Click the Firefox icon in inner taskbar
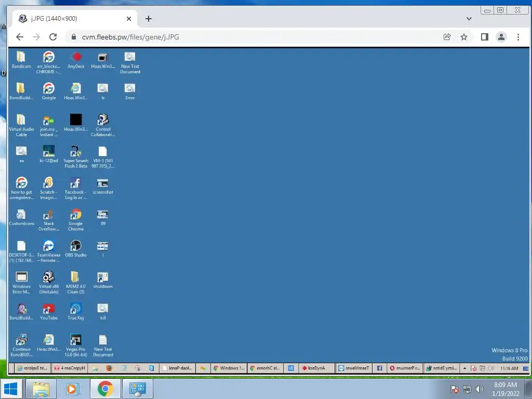532x399 pixels. point(109,368)
